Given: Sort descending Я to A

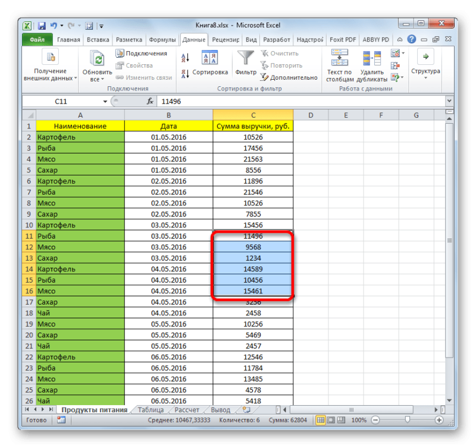Looking at the screenshot, I should pos(186,74).
